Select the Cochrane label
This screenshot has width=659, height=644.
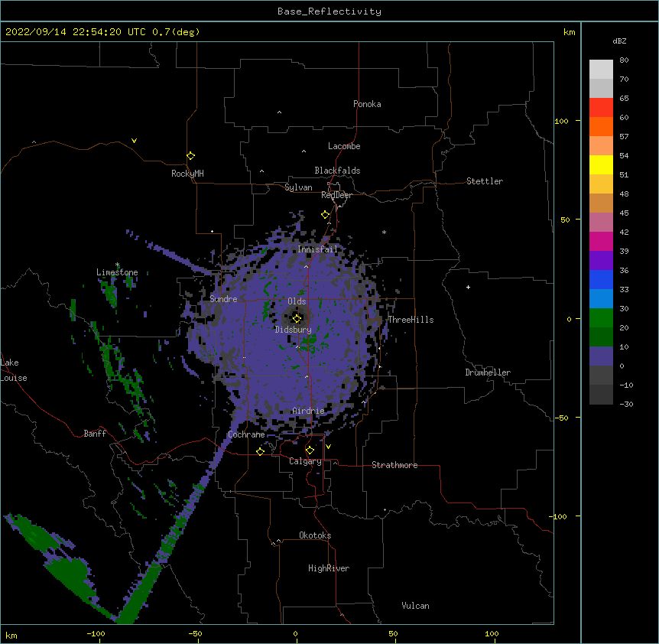246,434
